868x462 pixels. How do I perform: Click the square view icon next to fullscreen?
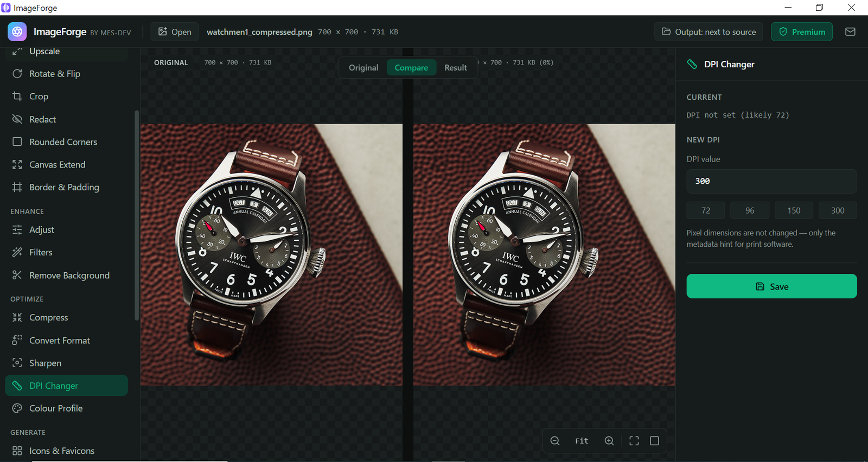(655, 441)
